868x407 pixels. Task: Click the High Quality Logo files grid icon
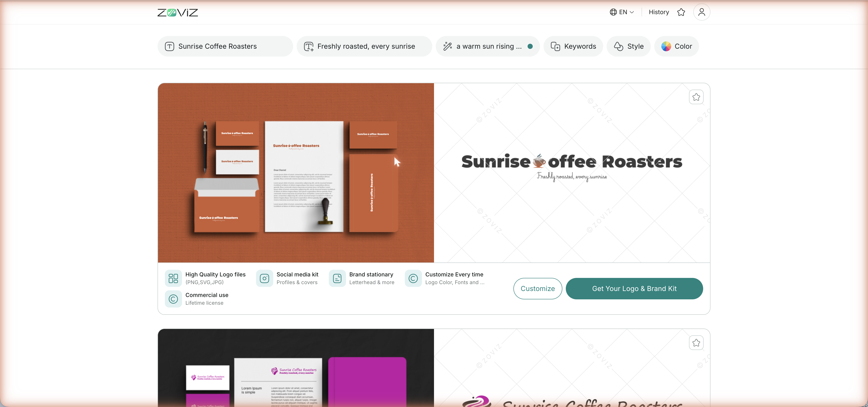pos(173,278)
